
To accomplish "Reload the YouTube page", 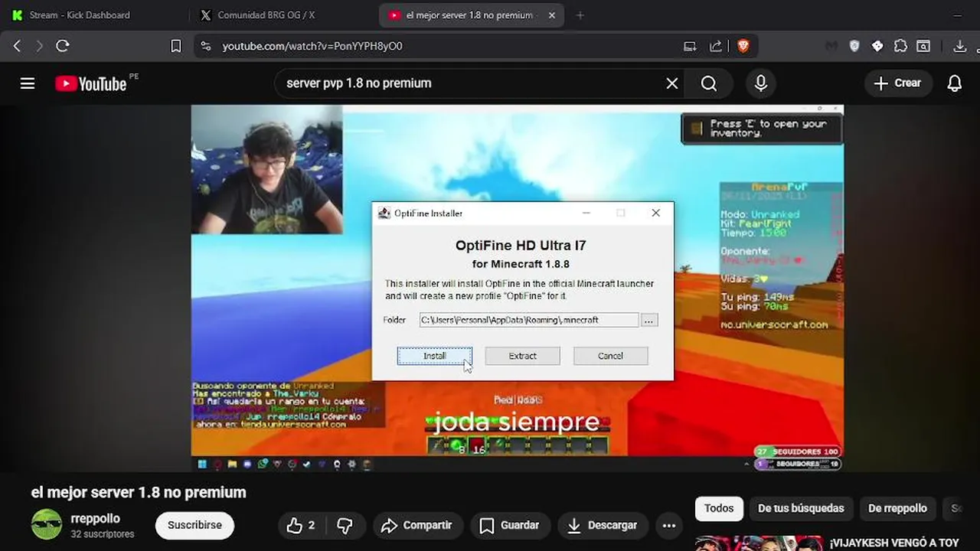I will click(x=63, y=46).
